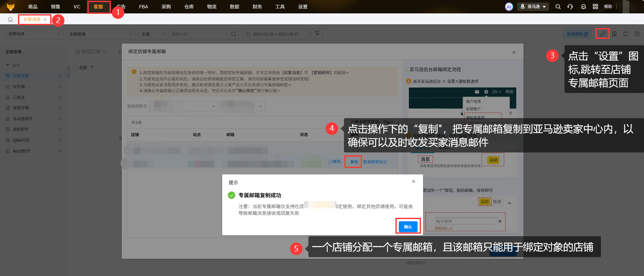Open AtoZ邮件 in the sidebar
The image size is (644, 276).
[33, 151]
